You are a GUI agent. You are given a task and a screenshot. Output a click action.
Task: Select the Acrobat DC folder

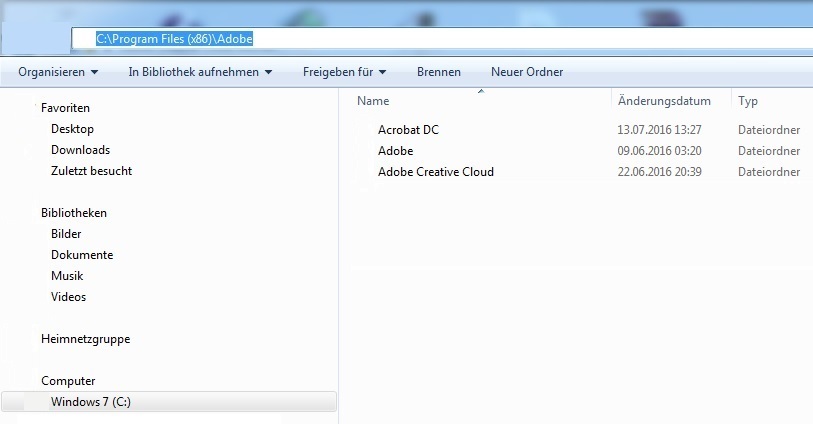click(408, 130)
